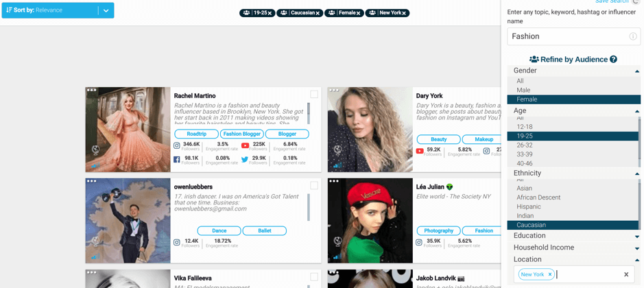Open three-dot menu on owenluebbers card
Viewport: 644px width, 288px height.
click(91, 181)
